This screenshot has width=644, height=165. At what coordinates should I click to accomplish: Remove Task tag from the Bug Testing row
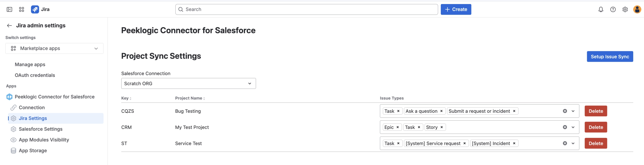[398, 111]
